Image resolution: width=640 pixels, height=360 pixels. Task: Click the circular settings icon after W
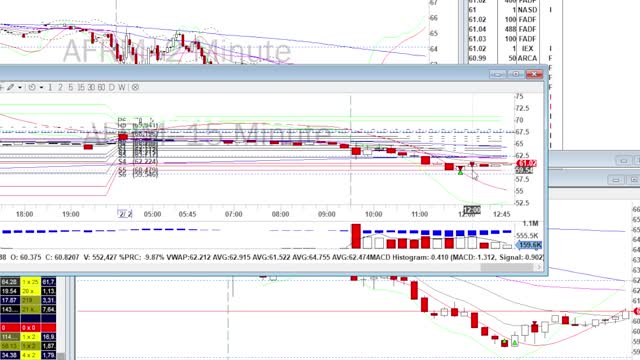pos(135,87)
